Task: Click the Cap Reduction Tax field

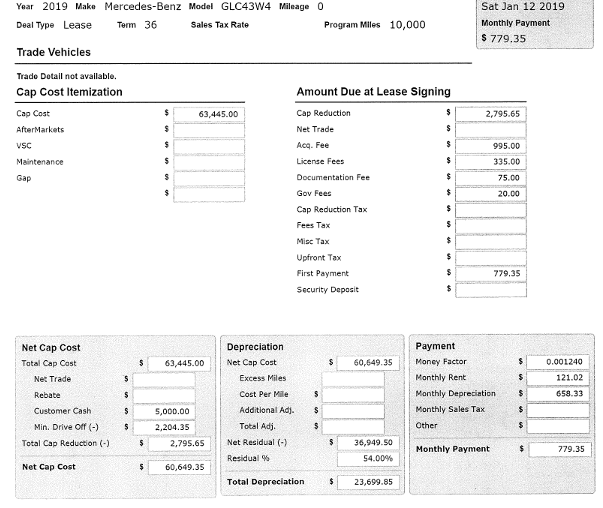Action: (x=491, y=210)
